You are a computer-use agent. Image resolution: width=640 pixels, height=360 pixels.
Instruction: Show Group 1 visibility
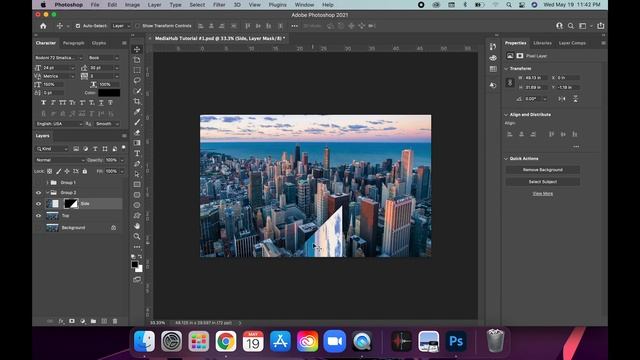38,182
